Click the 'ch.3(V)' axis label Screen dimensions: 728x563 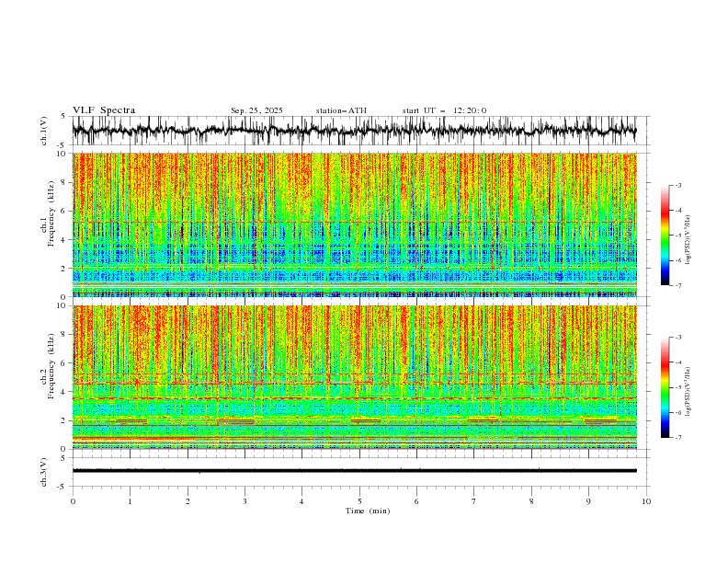coord(44,472)
